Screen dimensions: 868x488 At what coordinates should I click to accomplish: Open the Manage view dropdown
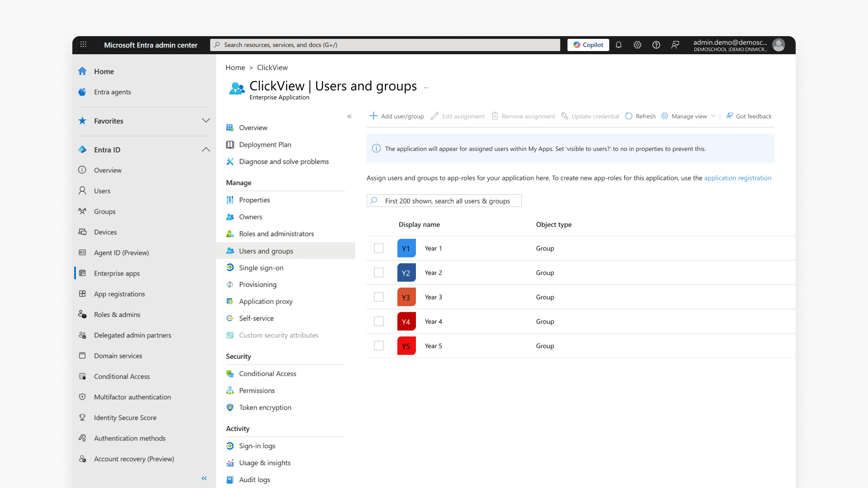click(x=688, y=116)
